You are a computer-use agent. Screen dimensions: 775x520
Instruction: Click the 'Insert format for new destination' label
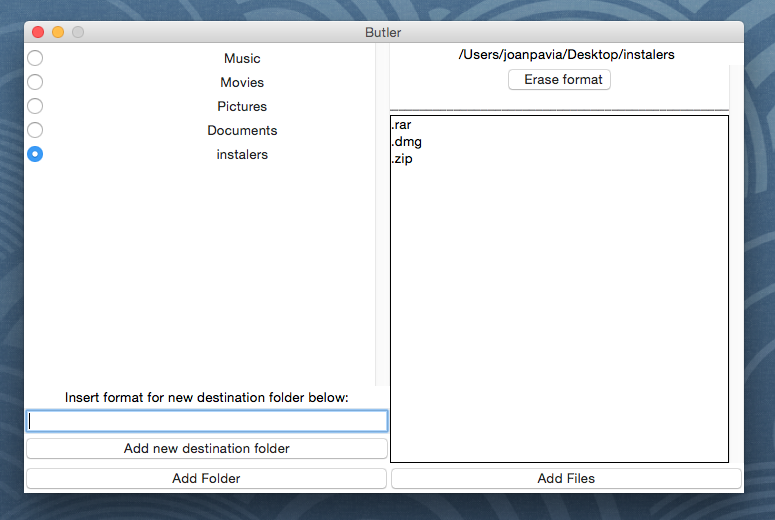click(207, 397)
